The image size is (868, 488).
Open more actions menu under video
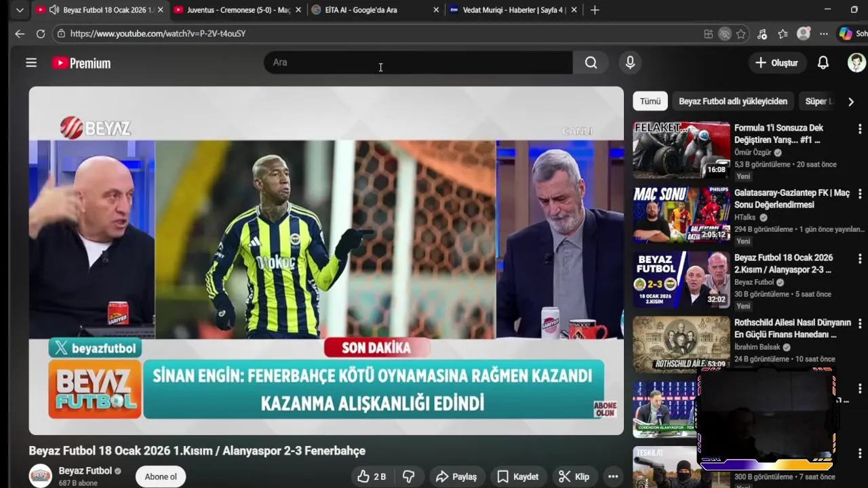tap(613, 476)
